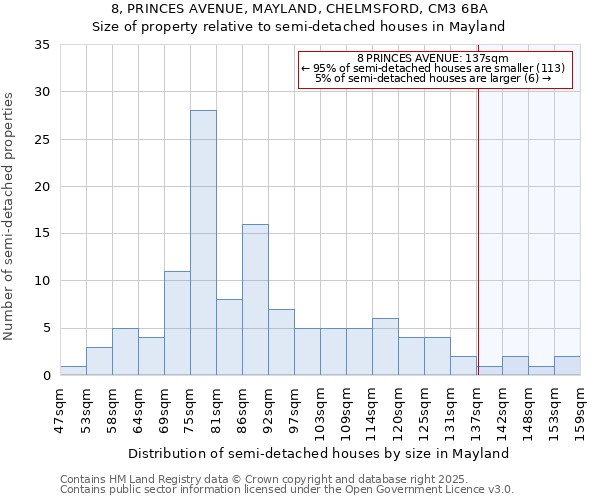Click the x-axis tick label '153sqm'
Screen dimensions: 600x500
(x=554, y=415)
